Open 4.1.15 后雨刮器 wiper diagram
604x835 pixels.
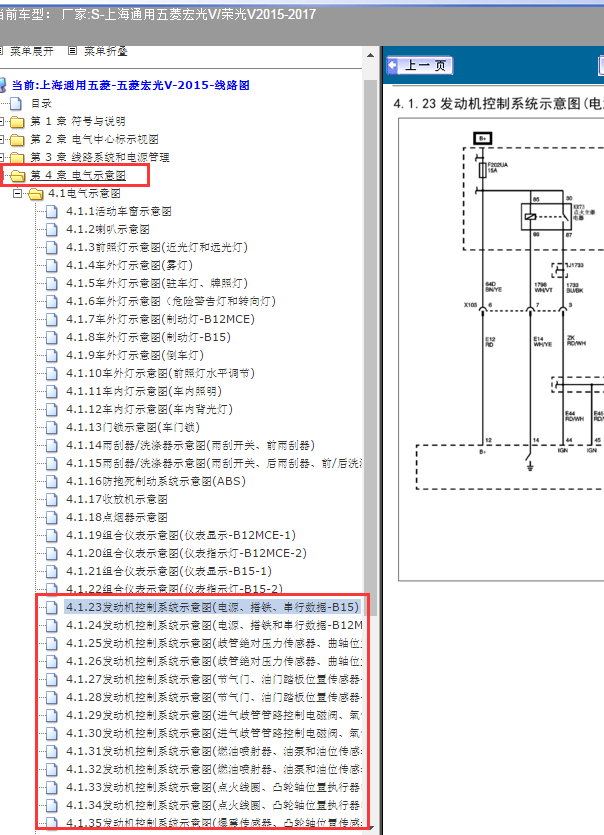pos(214,463)
